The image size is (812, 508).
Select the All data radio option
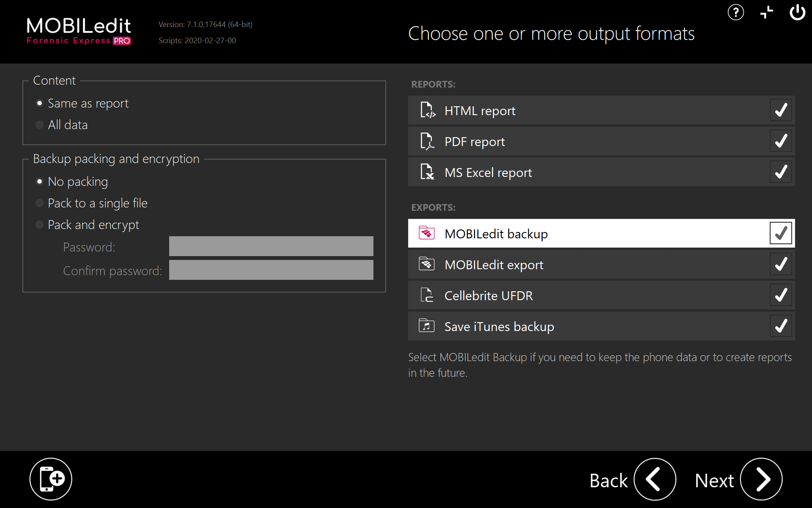40,125
